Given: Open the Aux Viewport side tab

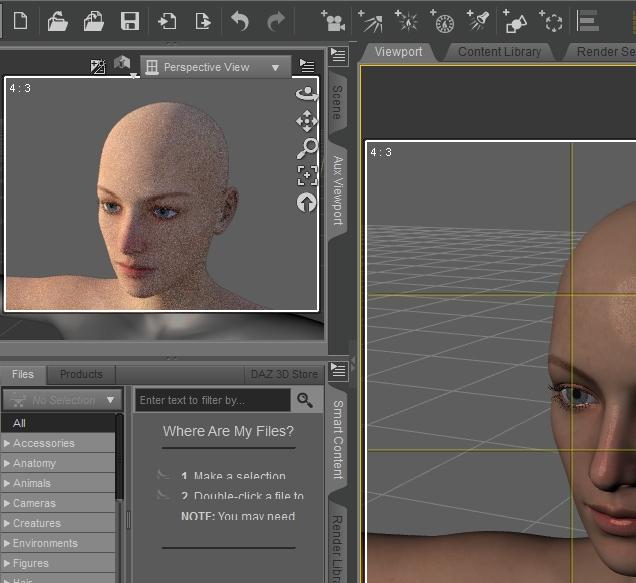Looking at the screenshot, I should (337, 190).
